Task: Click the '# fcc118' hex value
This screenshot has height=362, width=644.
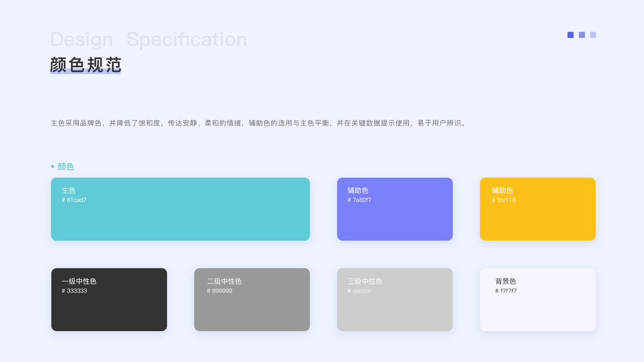Action: pos(503,200)
